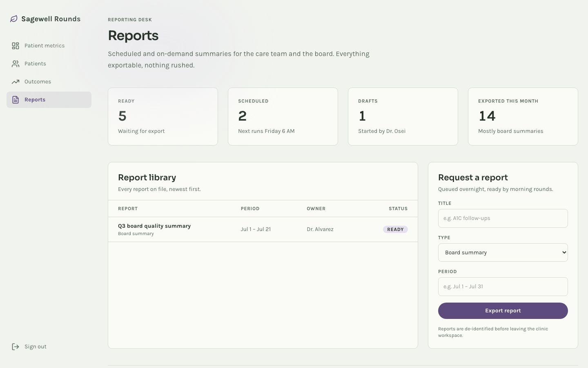
Task: Click the Board summary subtitle in row
Action: click(136, 234)
